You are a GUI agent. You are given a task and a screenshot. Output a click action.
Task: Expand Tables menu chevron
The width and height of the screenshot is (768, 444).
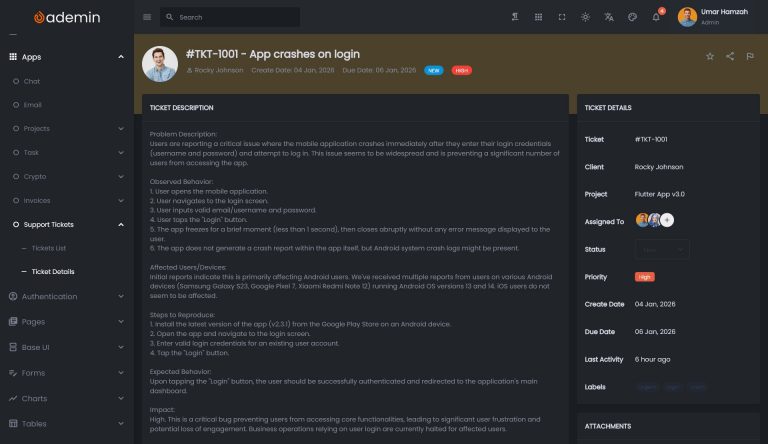click(x=120, y=423)
